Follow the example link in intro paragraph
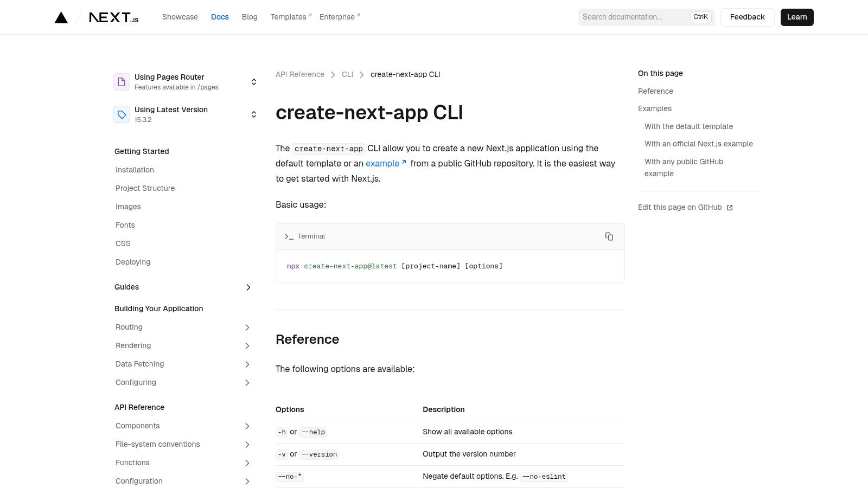The width and height of the screenshot is (868, 488). click(x=386, y=163)
